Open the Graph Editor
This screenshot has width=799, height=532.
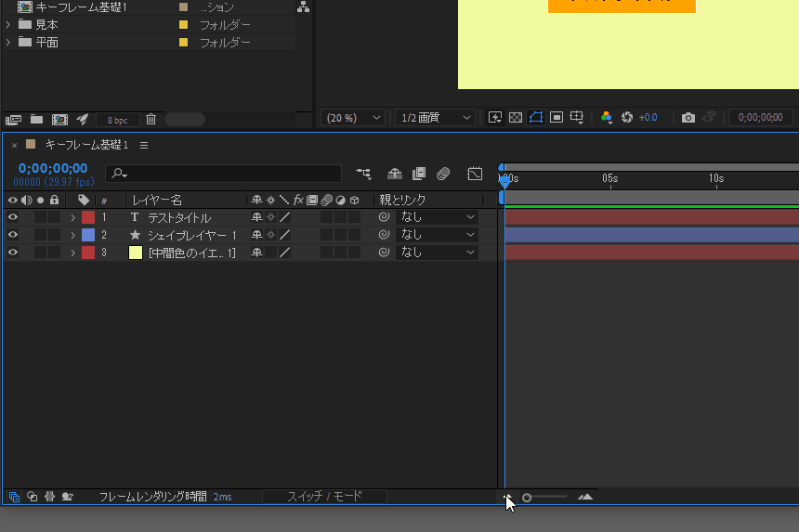point(475,174)
